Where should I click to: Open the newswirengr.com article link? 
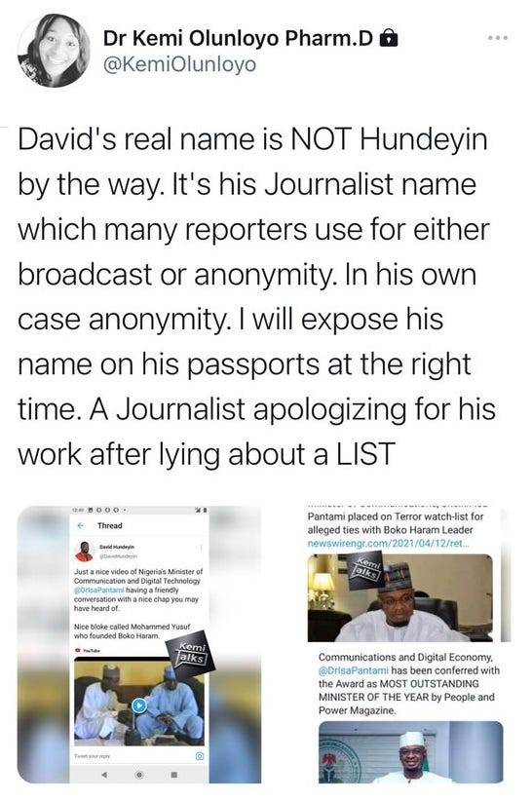pos(388,543)
